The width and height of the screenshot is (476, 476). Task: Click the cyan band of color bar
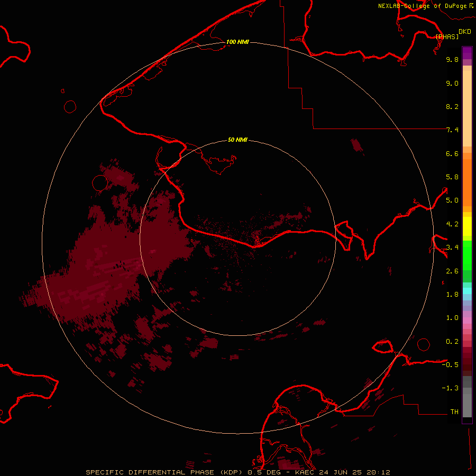pyautogui.click(x=467, y=291)
